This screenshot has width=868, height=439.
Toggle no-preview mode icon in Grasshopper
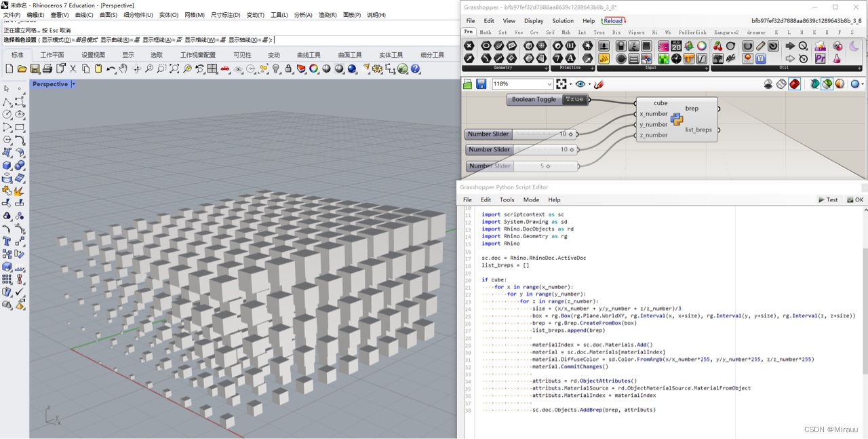click(x=768, y=84)
